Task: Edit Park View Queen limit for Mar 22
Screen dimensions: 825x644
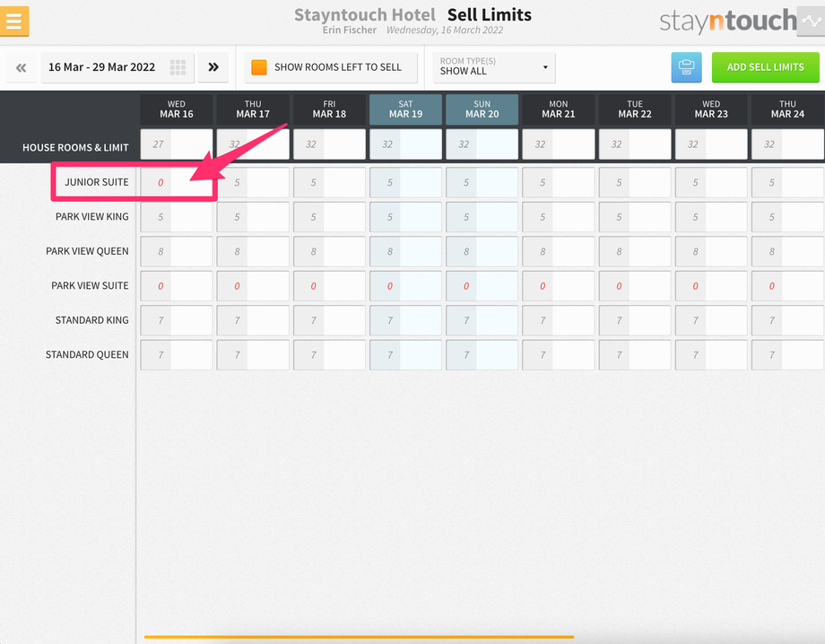Action: (x=650, y=251)
